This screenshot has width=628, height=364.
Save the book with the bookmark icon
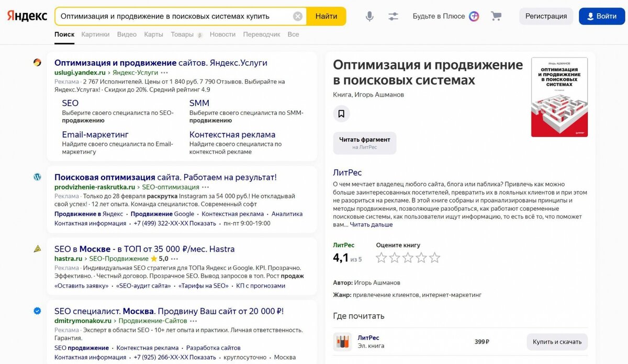pos(343,113)
